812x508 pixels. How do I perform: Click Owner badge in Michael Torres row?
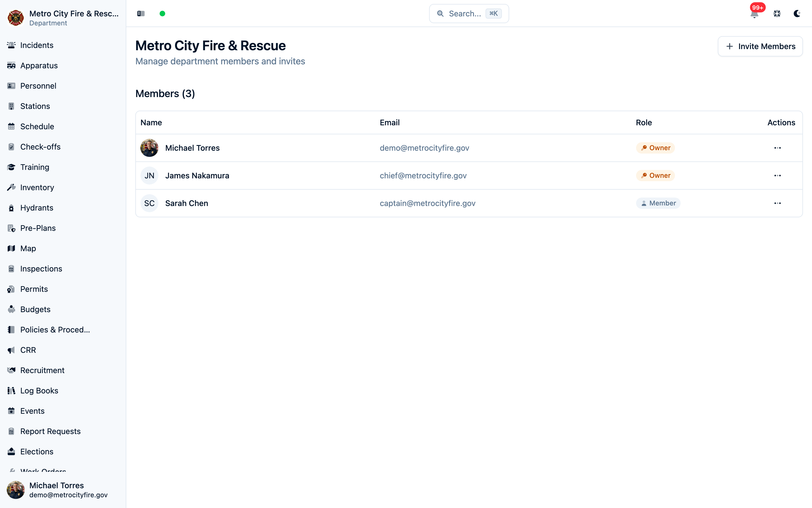(x=655, y=148)
